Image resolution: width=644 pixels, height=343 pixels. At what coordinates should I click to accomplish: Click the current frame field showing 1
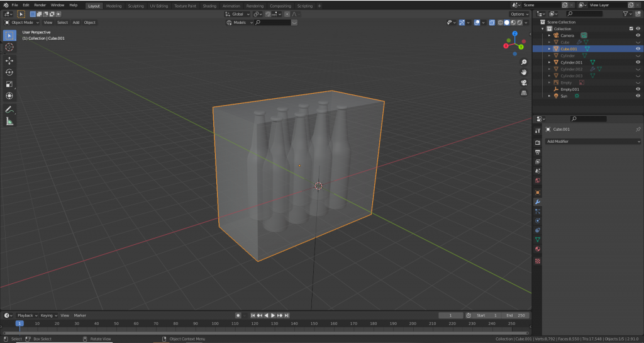(x=450, y=315)
